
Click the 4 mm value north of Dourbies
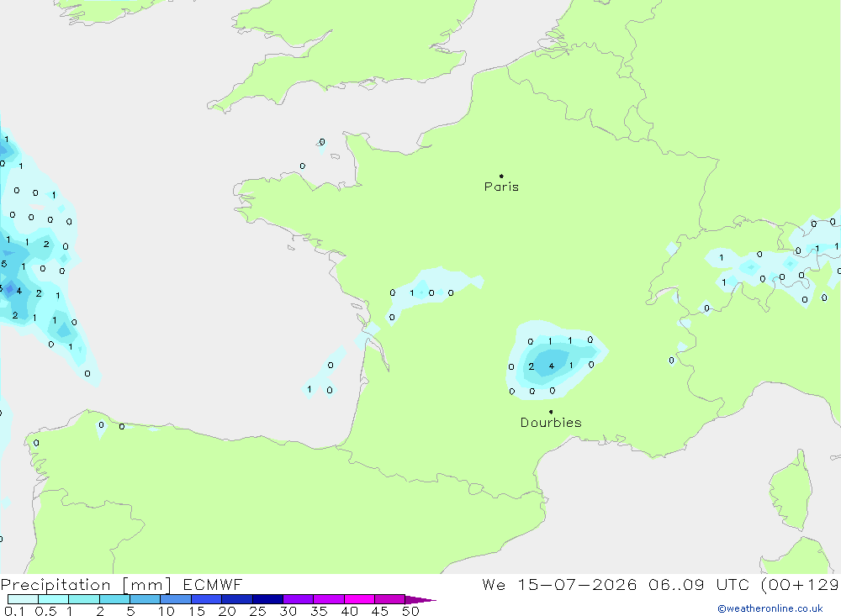pyautogui.click(x=552, y=366)
